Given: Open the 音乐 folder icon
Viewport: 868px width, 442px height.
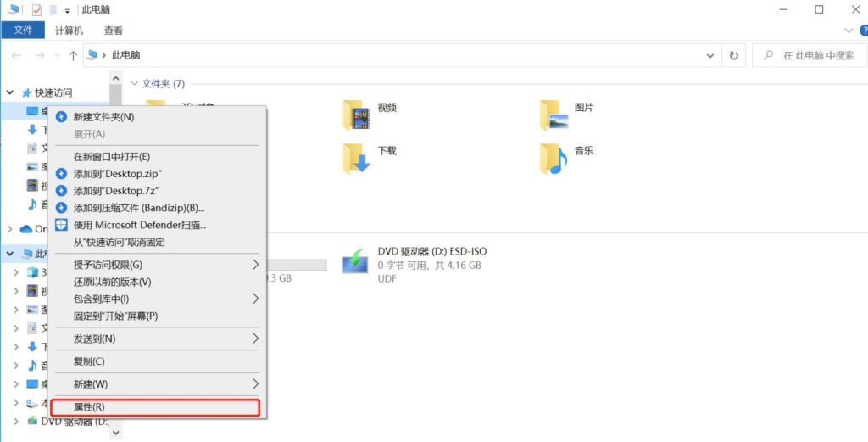Looking at the screenshot, I should click(x=554, y=158).
